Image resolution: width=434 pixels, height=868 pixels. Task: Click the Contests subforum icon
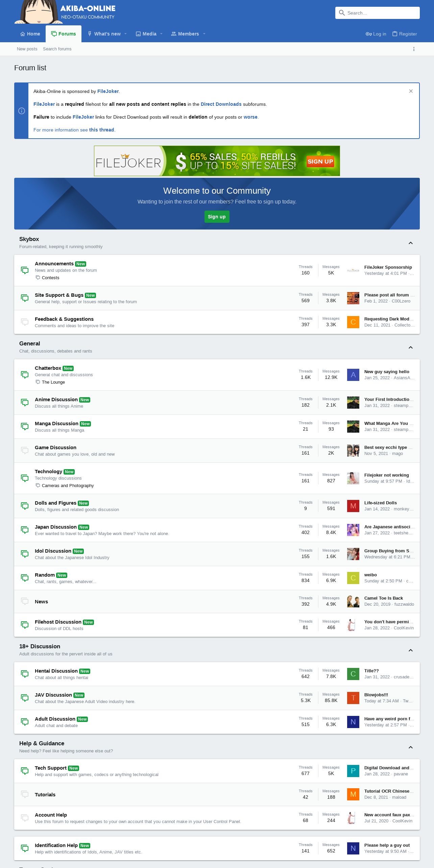[38, 278]
